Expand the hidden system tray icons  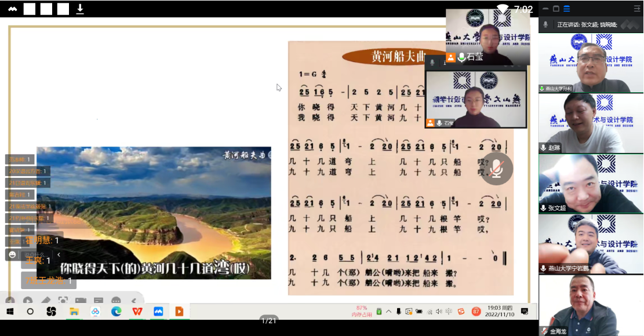click(x=388, y=312)
